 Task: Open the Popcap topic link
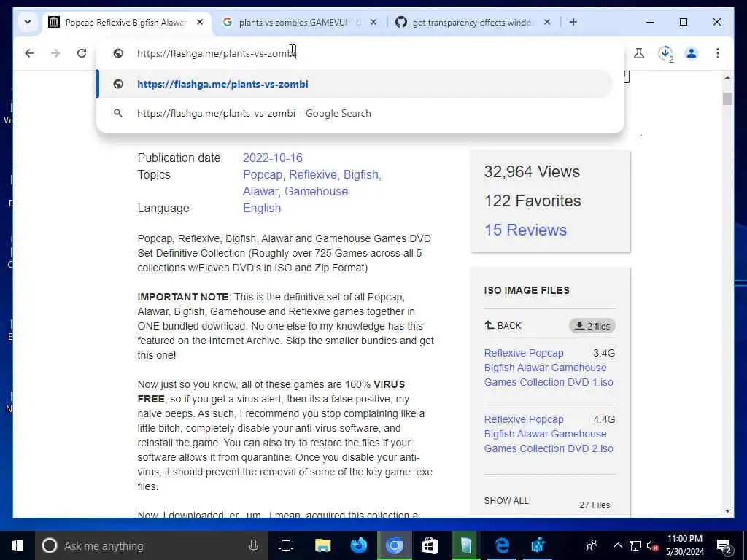click(x=263, y=175)
